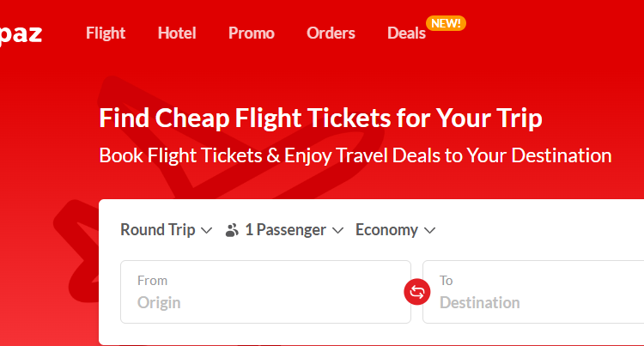
Task: Click the partial 'paz' site logo
Action: (x=21, y=33)
